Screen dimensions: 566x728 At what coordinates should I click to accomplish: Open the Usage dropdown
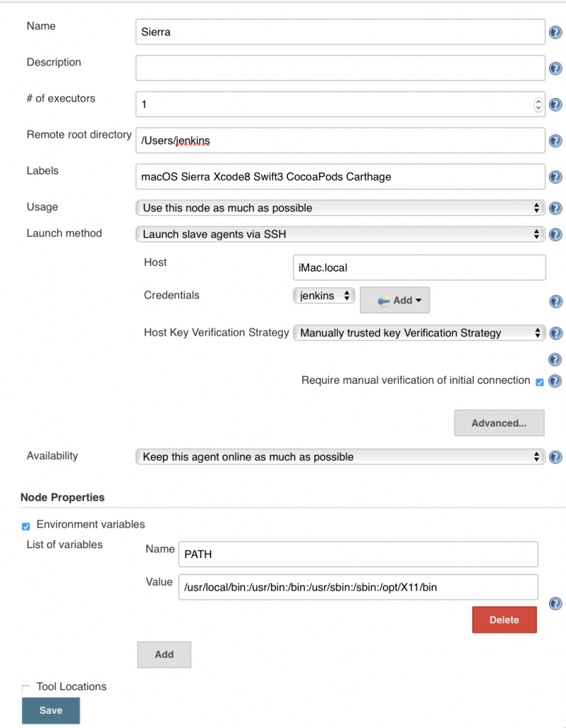tap(340, 208)
